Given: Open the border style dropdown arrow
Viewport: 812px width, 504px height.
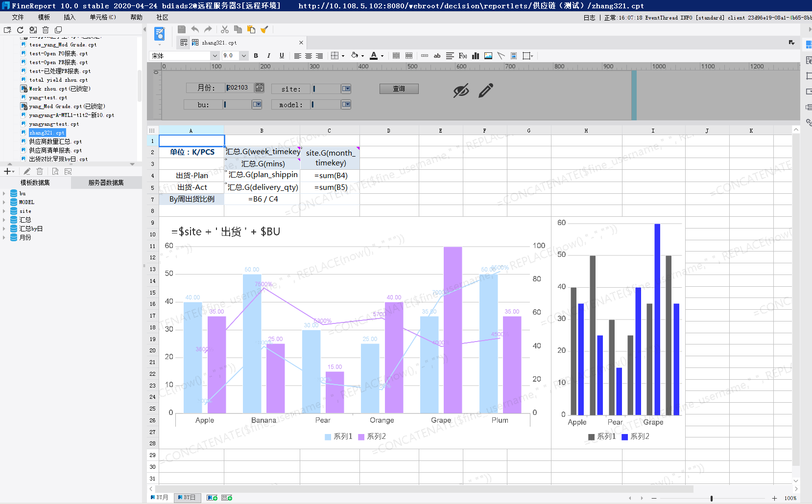Looking at the screenshot, I should coord(343,56).
